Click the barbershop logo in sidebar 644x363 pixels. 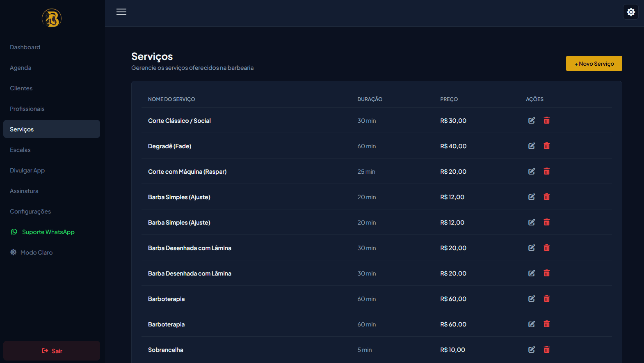tap(52, 18)
